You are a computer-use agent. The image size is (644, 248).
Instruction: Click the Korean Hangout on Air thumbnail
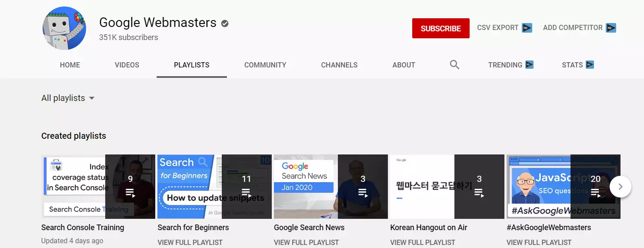pyautogui.click(x=447, y=187)
